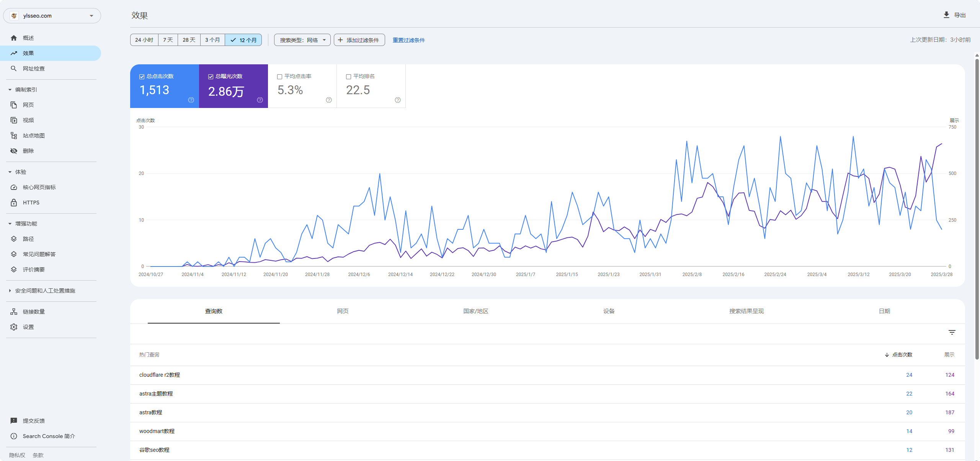The height and width of the screenshot is (461, 980).
Task: Open the 视频 video pages icon
Action: pyautogui.click(x=14, y=120)
